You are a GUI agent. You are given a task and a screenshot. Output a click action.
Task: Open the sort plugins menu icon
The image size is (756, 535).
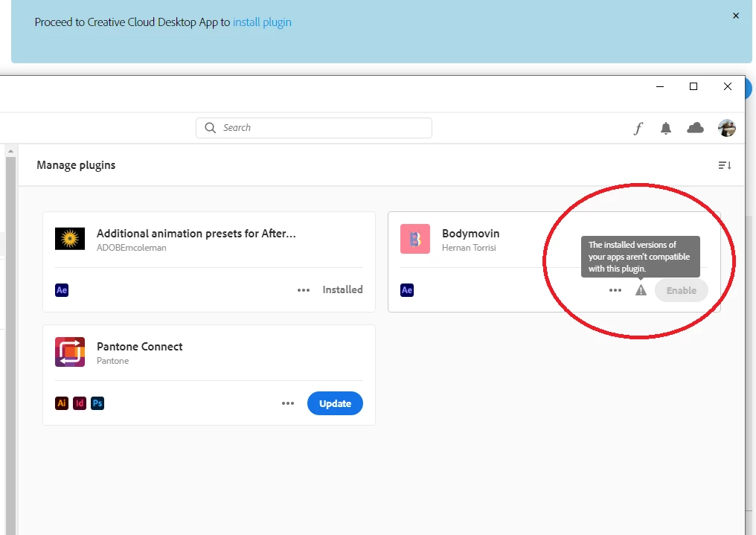click(x=725, y=165)
